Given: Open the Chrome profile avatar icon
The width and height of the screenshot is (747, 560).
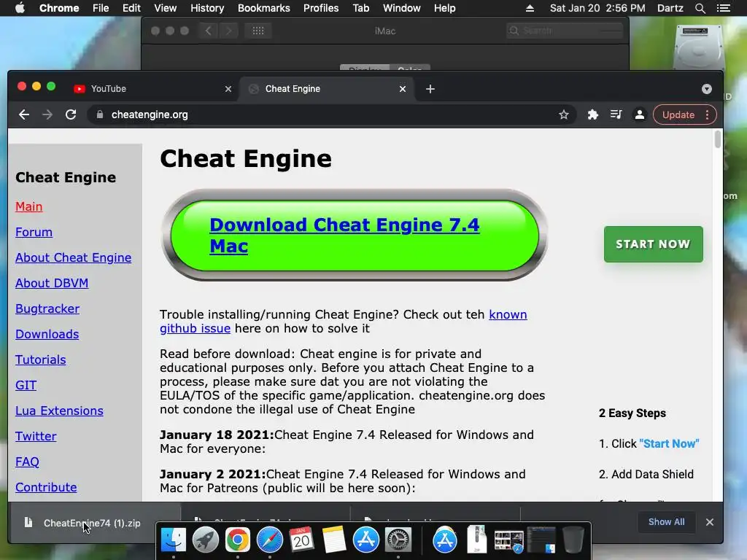Looking at the screenshot, I should pyautogui.click(x=639, y=114).
